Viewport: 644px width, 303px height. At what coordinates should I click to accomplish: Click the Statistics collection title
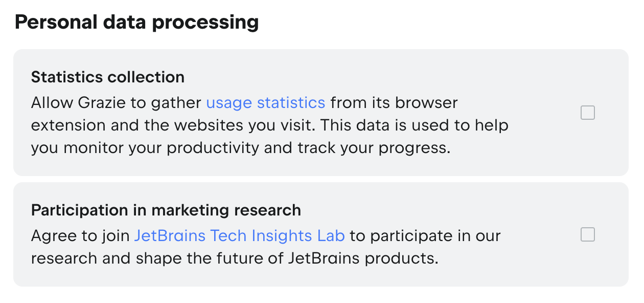(x=108, y=77)
